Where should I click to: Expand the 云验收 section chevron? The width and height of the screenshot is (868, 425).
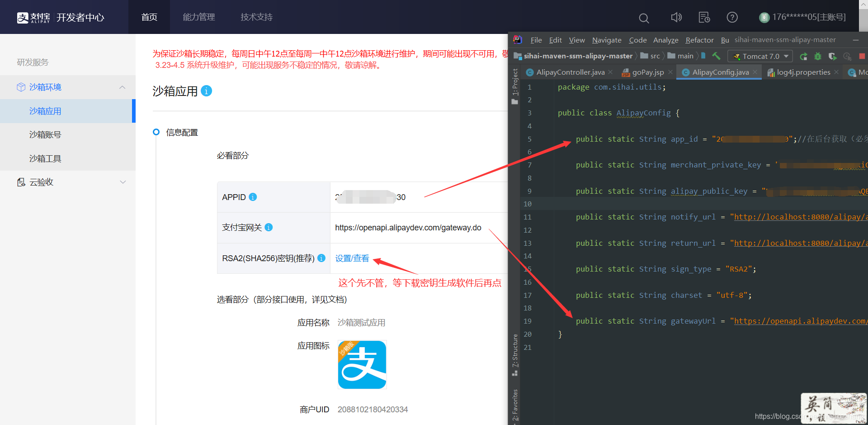coord(123,182)
